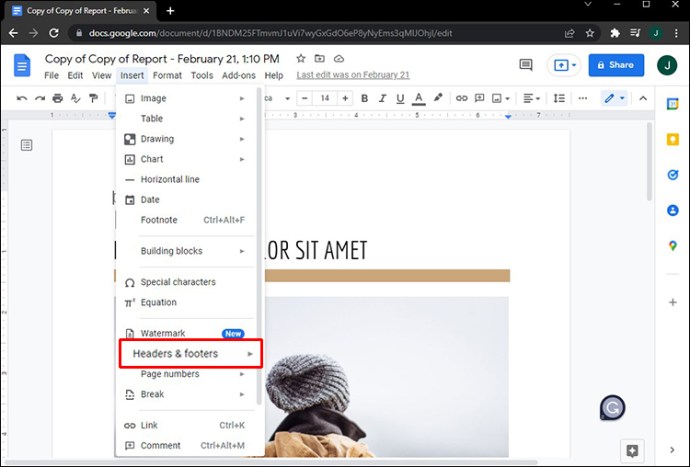
Task: Open the comment history icon
Action: pyautogui.click(x=525, y=65)
